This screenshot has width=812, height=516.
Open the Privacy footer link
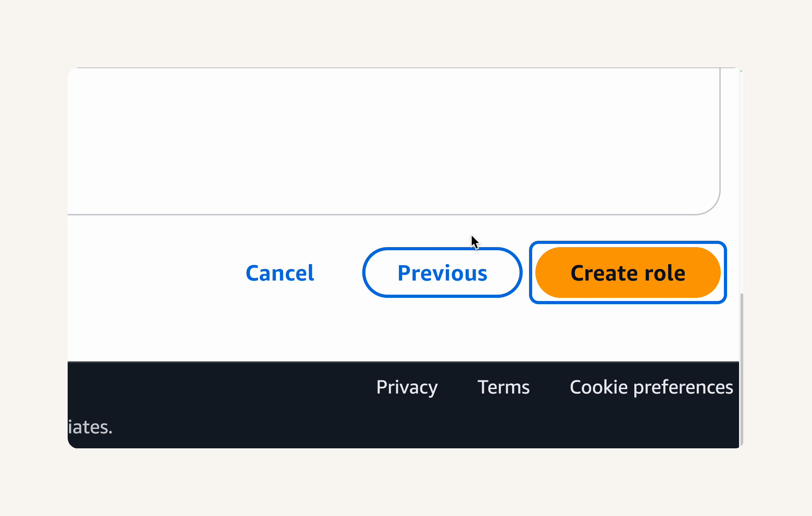(x=407, y=387)
